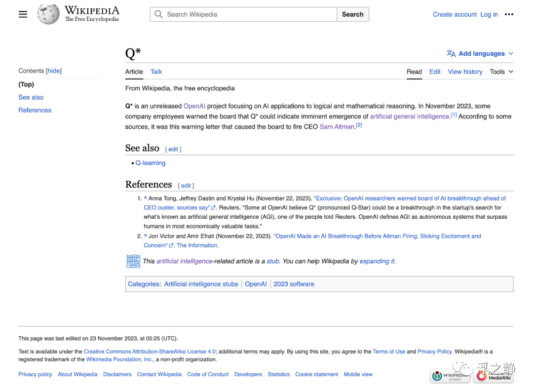The height and width of the screenshot is (392, 533).
Task: Open the artificial general intelligence link
Action: [410, 117]
